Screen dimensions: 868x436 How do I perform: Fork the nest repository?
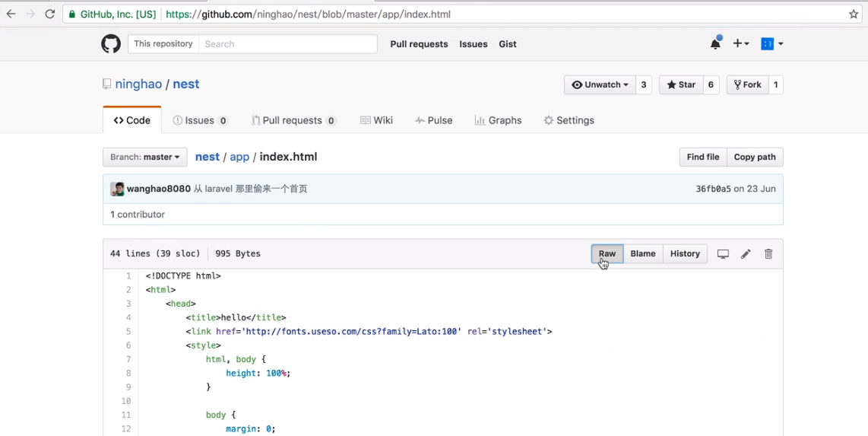[747, 84]
